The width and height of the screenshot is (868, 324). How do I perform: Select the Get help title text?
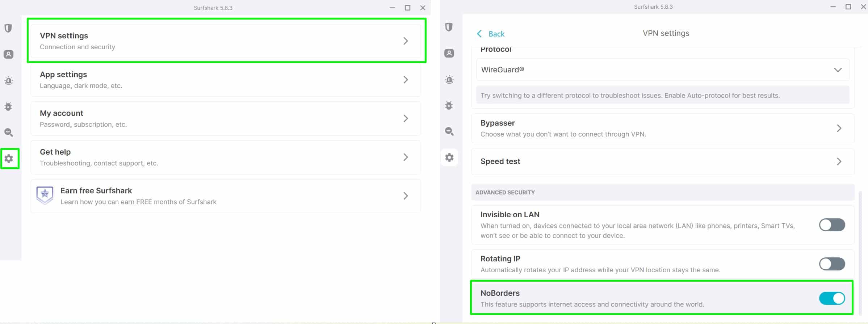55,152
